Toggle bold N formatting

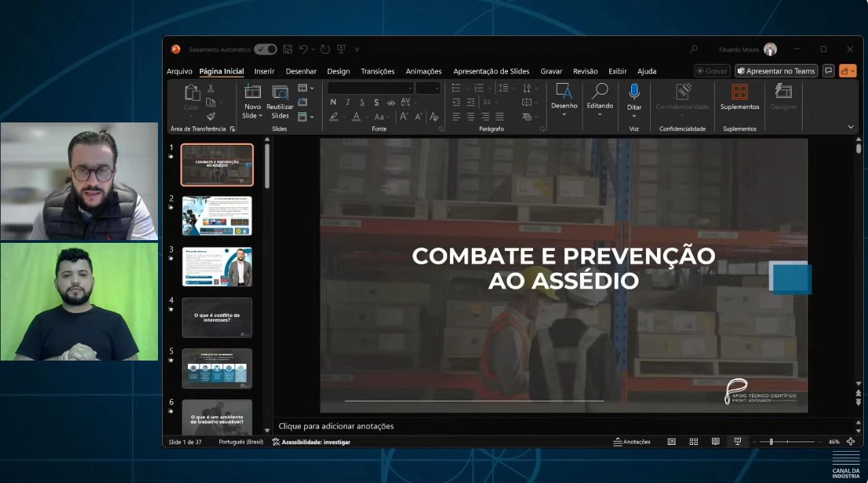click(x=333, y=102)
